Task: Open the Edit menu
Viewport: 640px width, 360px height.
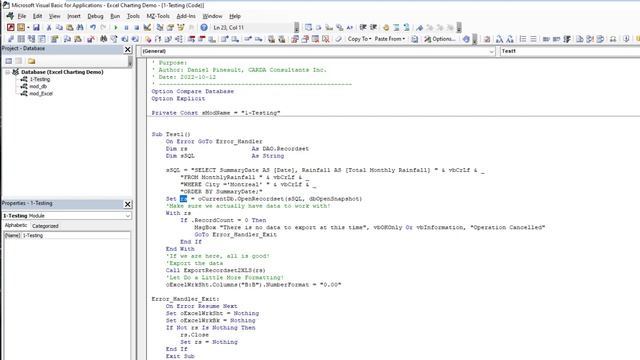Action: click(x=38, y=16)
